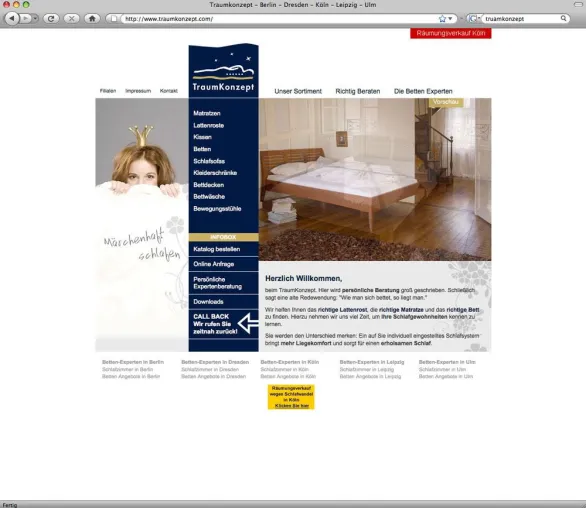Open the address bar history dropdown arrow
This screenshot has height=508, width=586.
(x=450, y=18)
